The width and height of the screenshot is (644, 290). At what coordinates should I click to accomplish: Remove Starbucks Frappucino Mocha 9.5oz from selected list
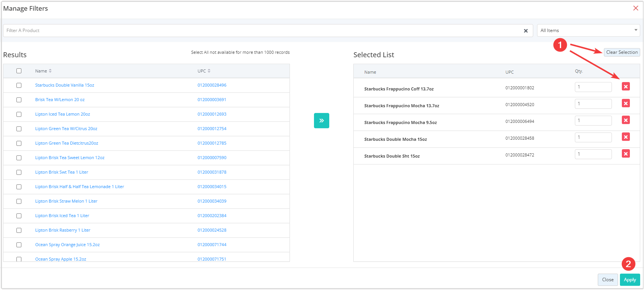(626, 120)
